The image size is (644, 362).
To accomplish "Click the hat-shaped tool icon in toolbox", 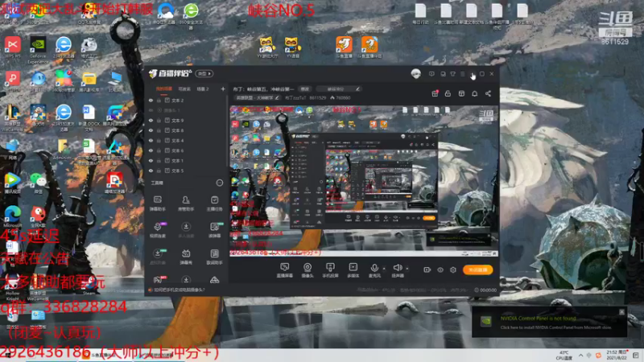I will [214, 280].
